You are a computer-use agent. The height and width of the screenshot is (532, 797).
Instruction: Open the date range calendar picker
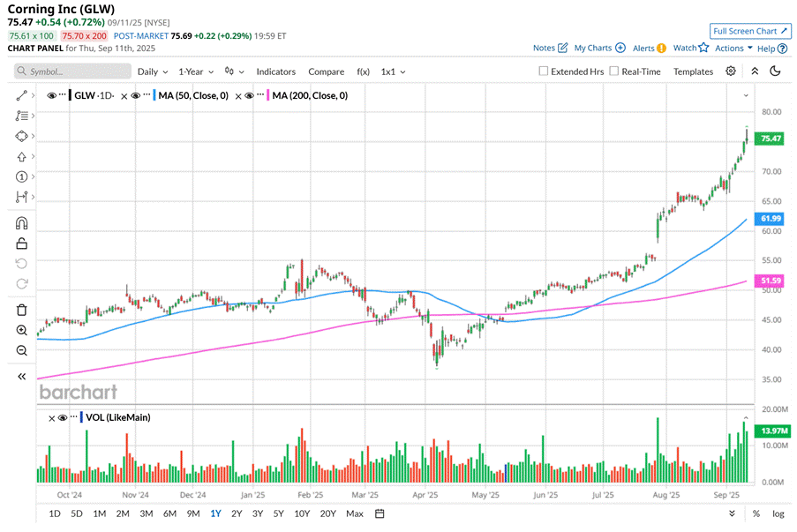[380, 513]
